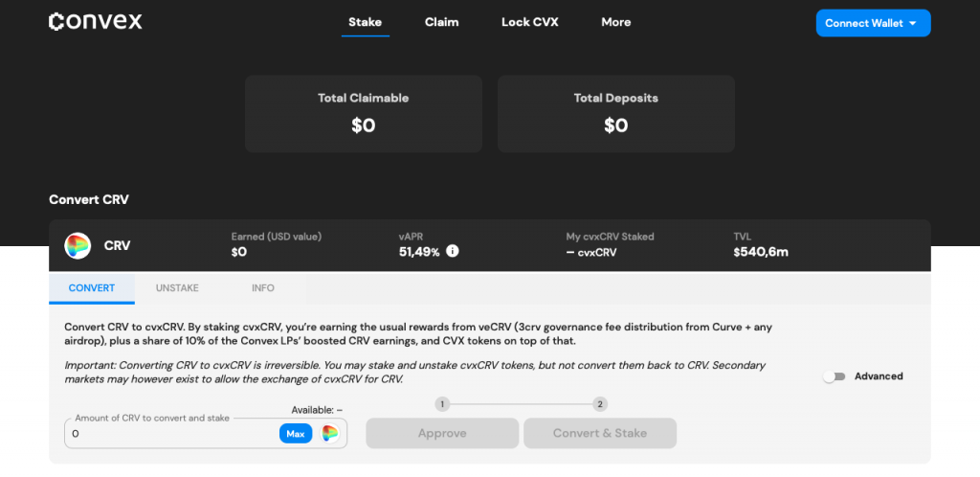
Task: Click the vAPR info icon
Action: click(x=453, y=252)
